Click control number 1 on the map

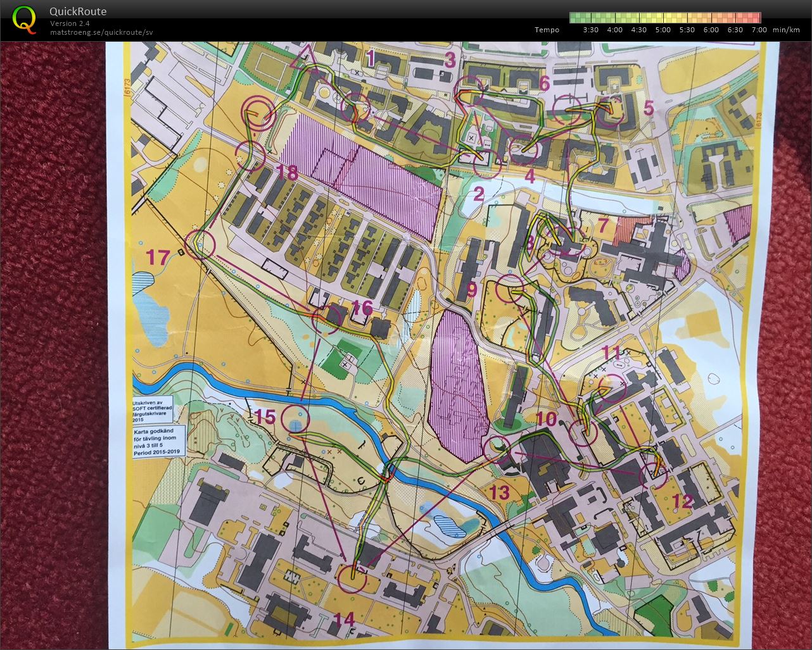pos(371,58)
